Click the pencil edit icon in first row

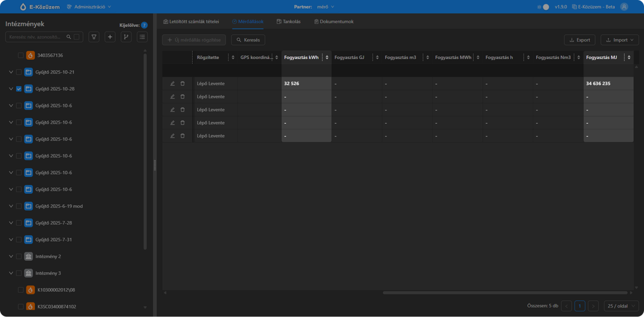[x=172, y=83]
